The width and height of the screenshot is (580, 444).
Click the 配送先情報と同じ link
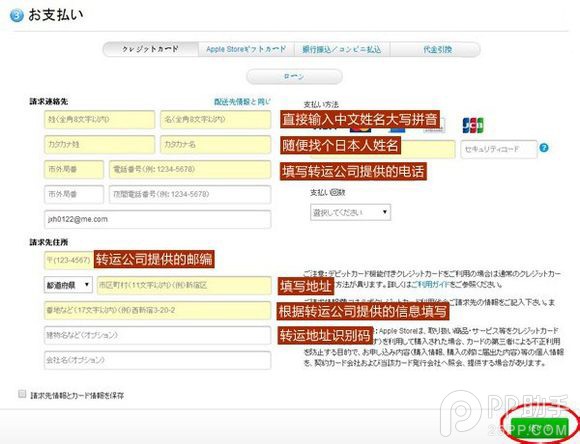(242, 101)
